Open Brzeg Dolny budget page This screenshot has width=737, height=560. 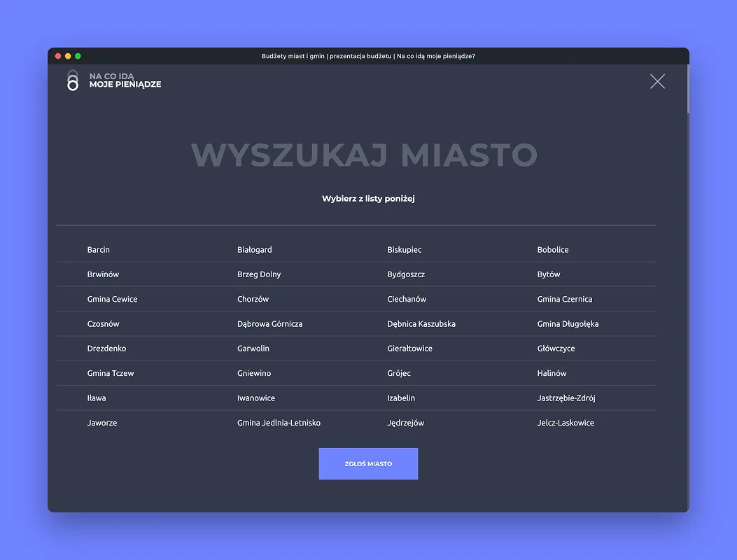(x=259, y=274)
